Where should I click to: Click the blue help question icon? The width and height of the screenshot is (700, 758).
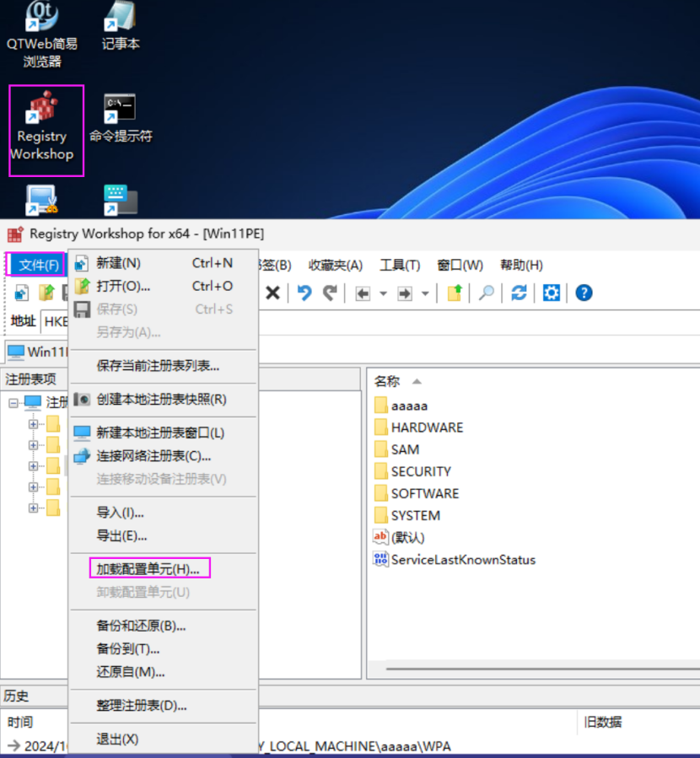coord(584,293)
